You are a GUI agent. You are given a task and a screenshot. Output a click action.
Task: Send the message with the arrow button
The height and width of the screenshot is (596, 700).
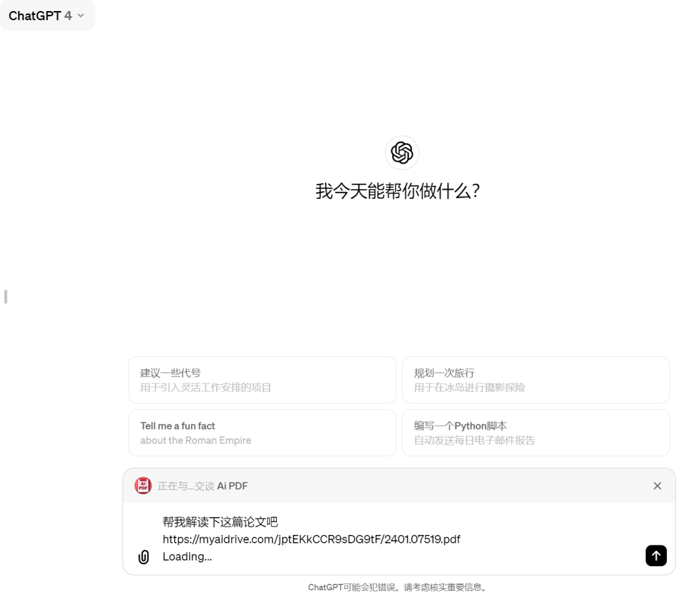[656, 555]
